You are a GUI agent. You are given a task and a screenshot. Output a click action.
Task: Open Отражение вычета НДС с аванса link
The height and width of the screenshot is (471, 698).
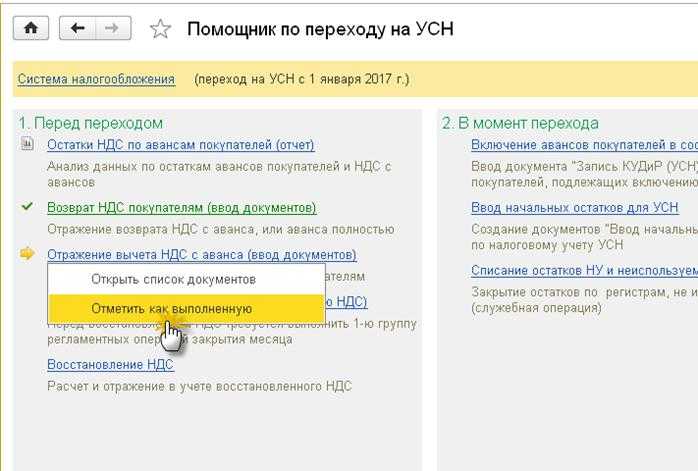point(202,255)
